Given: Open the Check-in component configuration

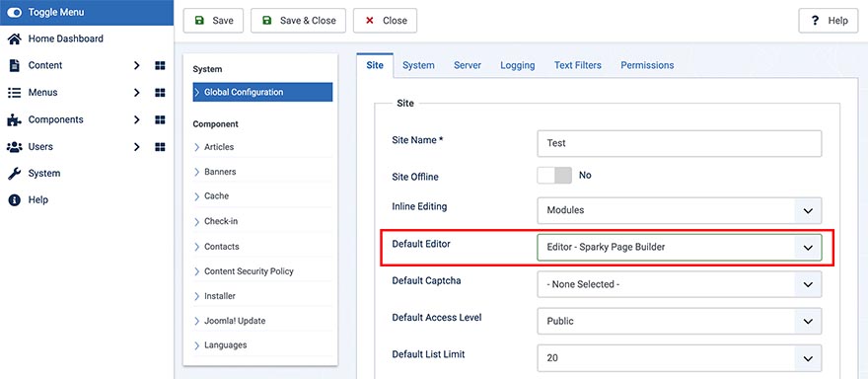Looking at the screenshot, I should pyautogui.click(x=221, y=221).
